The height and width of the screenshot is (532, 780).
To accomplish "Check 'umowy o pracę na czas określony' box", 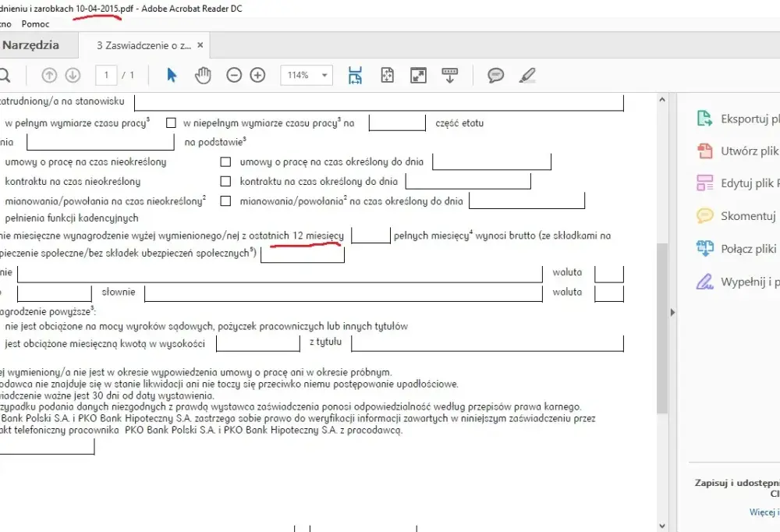I will (225, 161).
